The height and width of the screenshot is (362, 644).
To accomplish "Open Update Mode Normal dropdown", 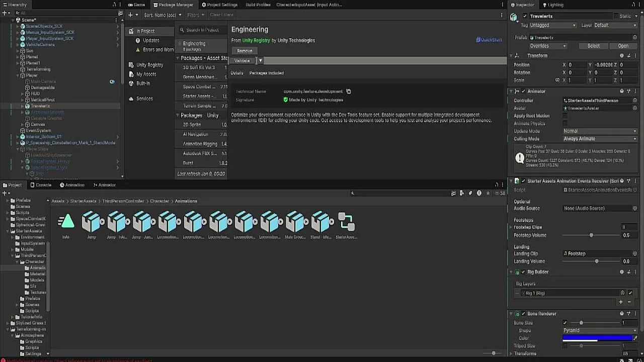I will pos(600,131).
